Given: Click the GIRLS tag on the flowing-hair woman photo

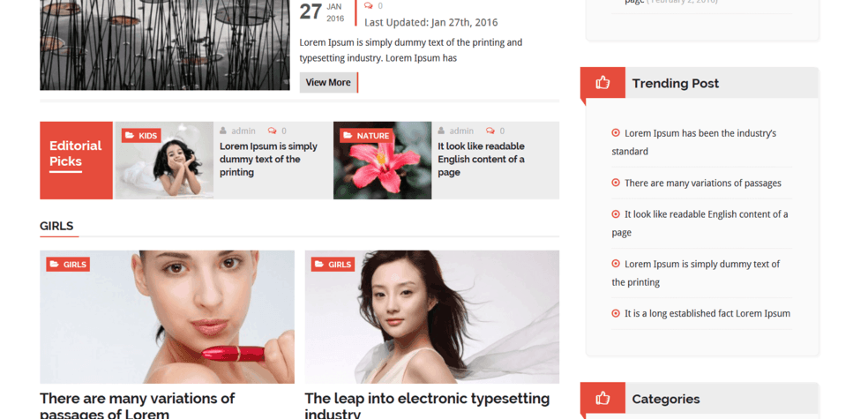Looking at the screenshot, I should (333, 265).
